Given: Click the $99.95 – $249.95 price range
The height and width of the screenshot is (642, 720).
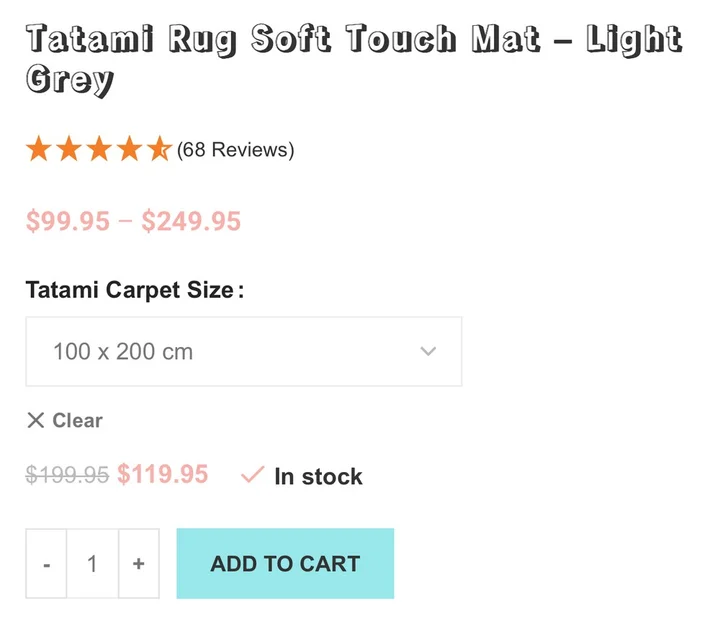Looking at the screenshot, I should pyautogui.click(x=133, y=221).
